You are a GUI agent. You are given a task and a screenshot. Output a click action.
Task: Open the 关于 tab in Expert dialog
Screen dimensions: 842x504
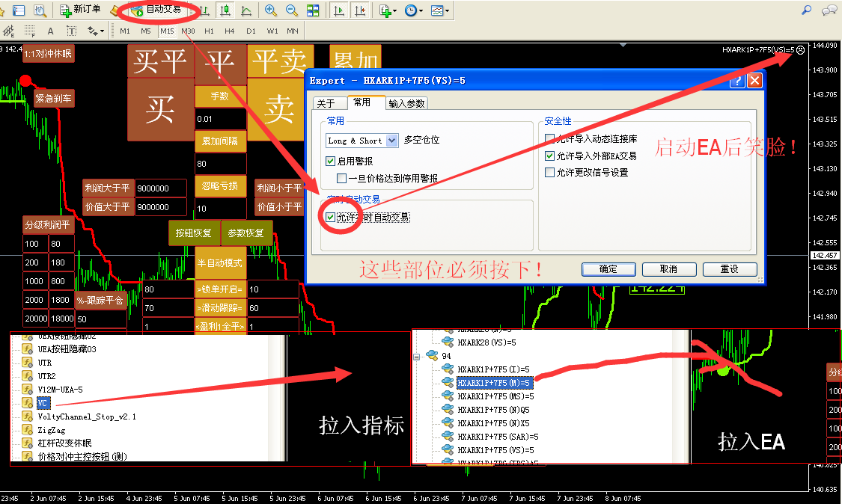click(326, 104)
